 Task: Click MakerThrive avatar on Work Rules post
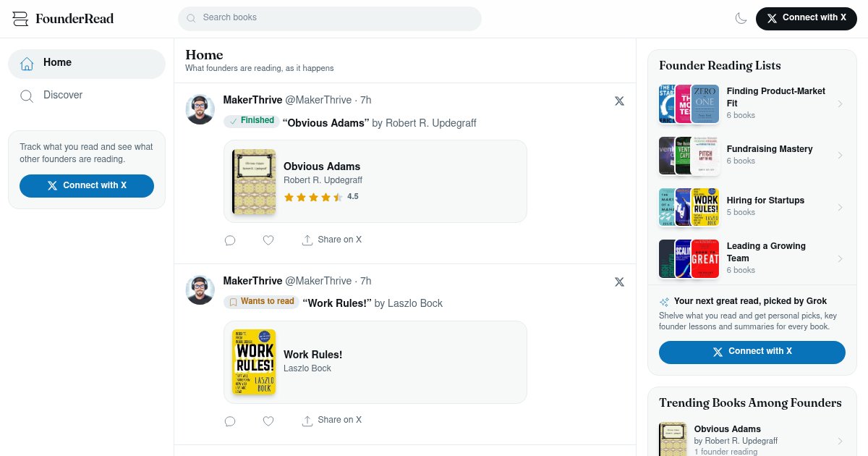point(200,290)
